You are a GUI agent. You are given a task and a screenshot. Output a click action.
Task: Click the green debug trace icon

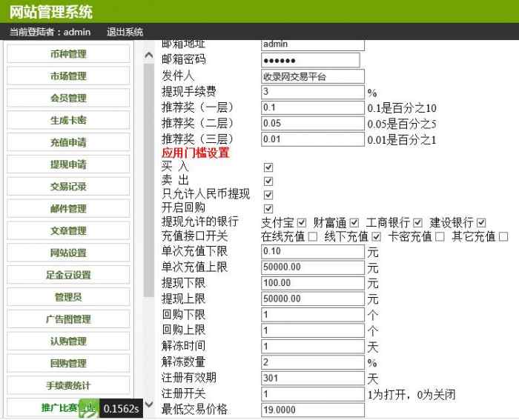click(88, 410)
